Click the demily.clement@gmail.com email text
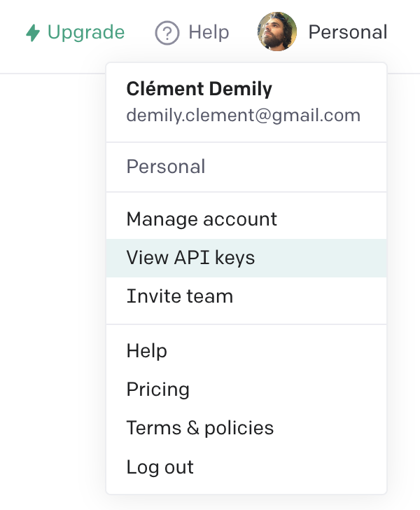 243,115
